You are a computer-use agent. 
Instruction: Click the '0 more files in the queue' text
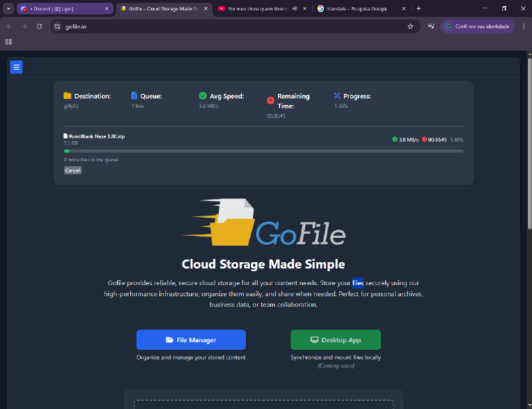[91, 160]
